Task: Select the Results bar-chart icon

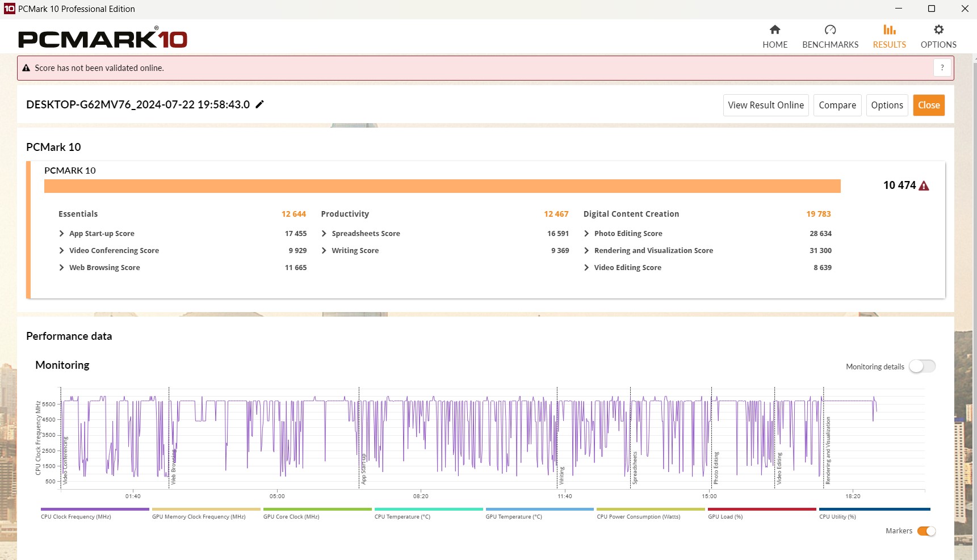Action: (x=890, y=30)
